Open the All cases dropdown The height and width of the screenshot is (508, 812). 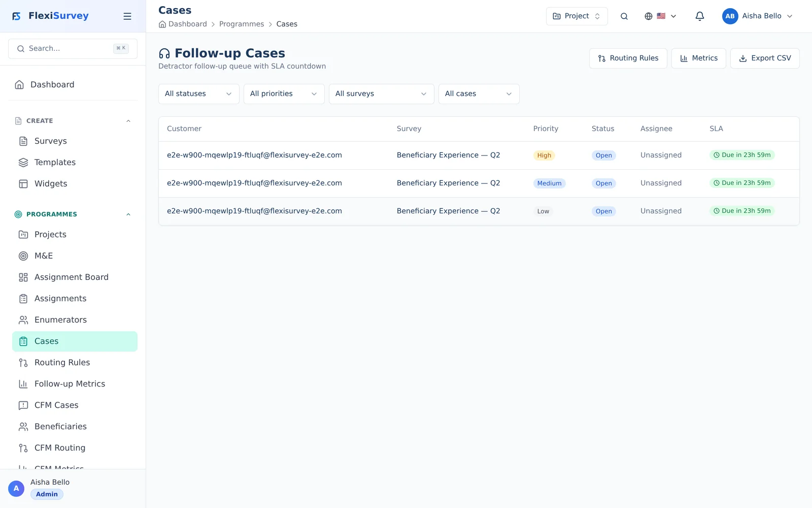click(479, 94)
